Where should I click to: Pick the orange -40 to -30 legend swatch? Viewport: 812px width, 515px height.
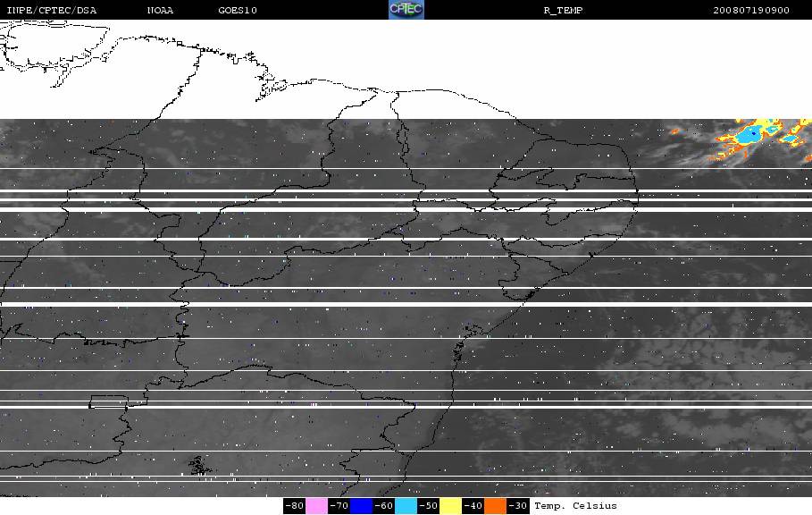[495, 506]
